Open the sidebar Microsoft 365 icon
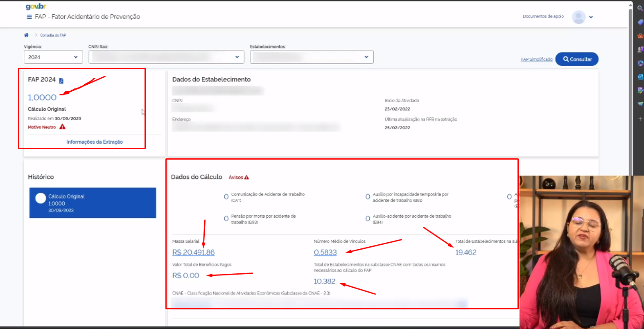This screenshot has height=329, width=644. point(640,63)
